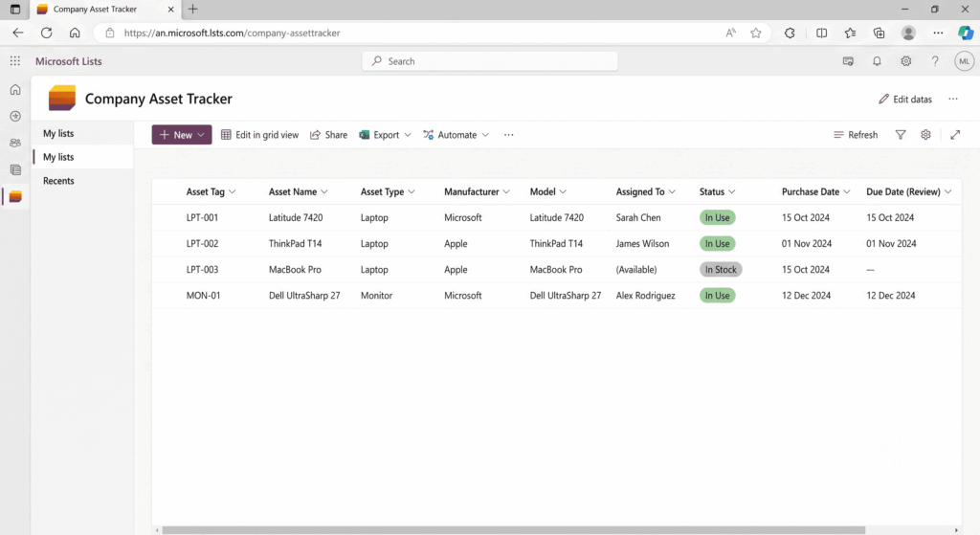
Task: Click the Microsoft Lists title link
Action: (69, 61)
